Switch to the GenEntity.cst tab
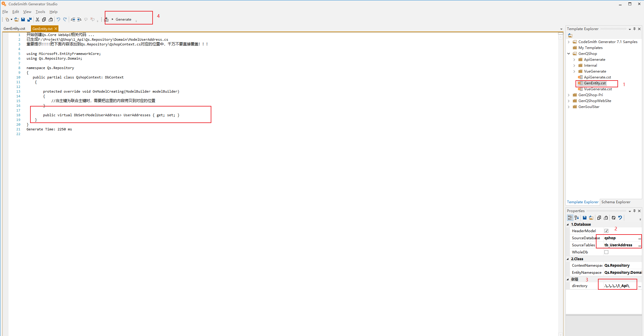644x336 pixels. tap(14, 29)
